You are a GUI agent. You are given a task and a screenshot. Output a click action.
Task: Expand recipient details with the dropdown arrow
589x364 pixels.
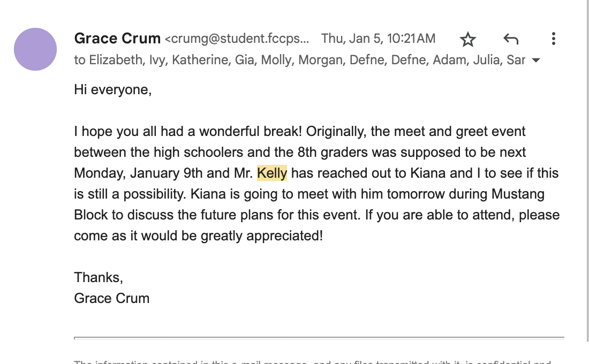(535, 60)
